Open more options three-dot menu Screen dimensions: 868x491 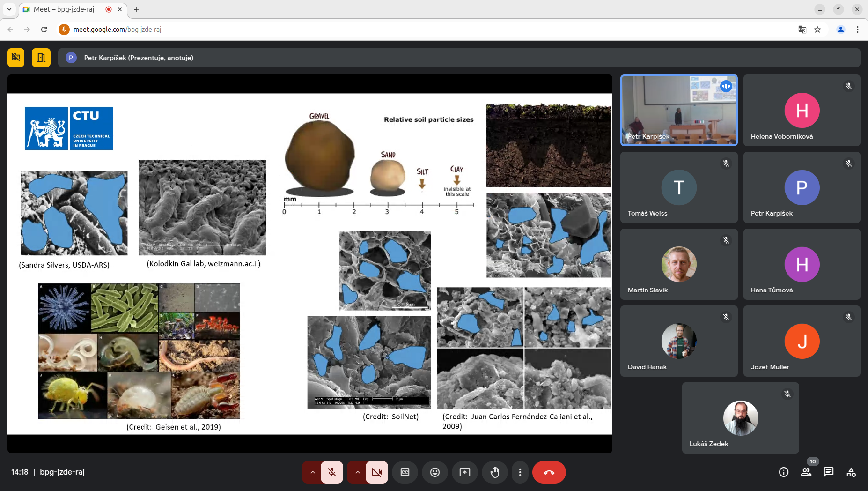(520, 472)
